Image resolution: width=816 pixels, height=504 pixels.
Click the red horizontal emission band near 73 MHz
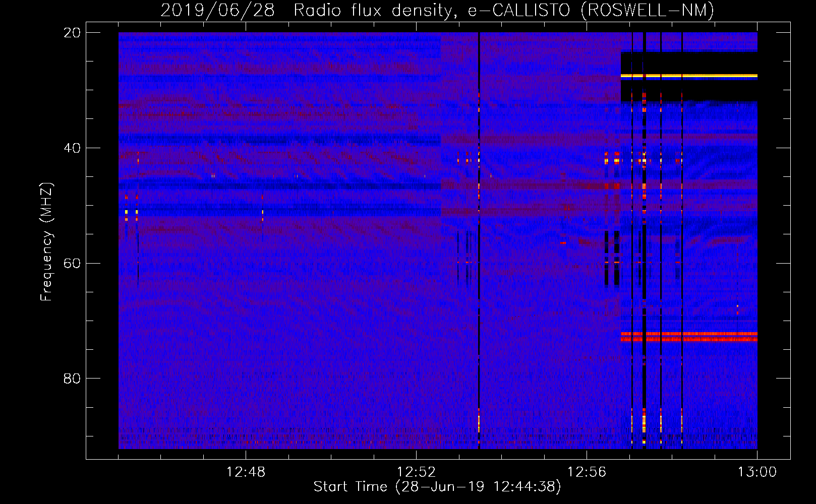[x=689, y=337]
